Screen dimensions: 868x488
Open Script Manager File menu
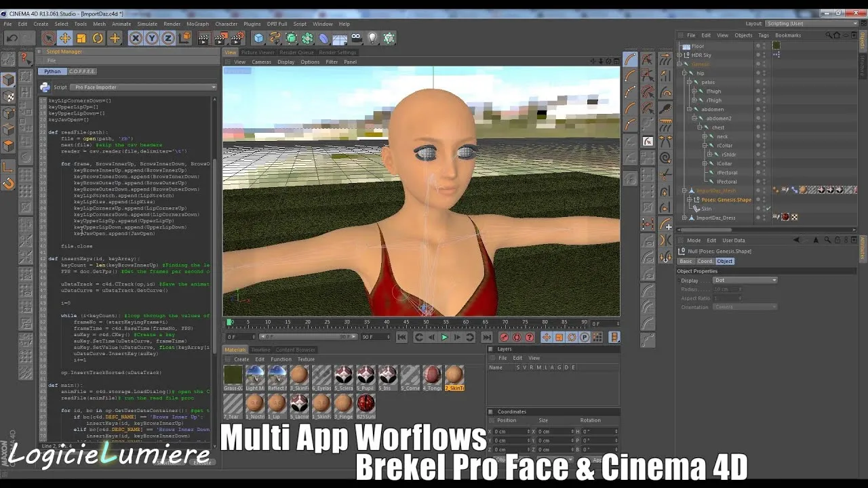(52, 61)
